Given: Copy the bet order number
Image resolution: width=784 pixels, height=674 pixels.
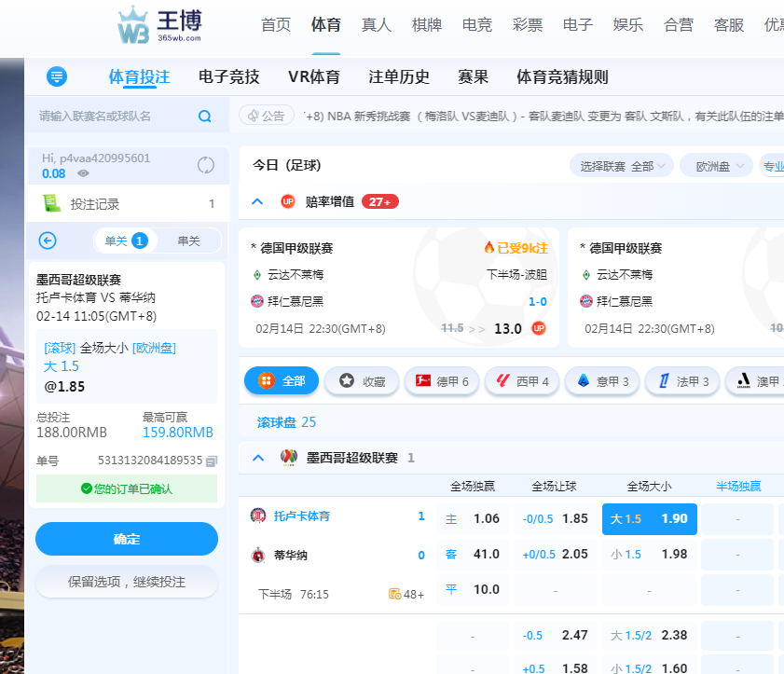Looking at the screenshot, I should [x=212, y=461].
